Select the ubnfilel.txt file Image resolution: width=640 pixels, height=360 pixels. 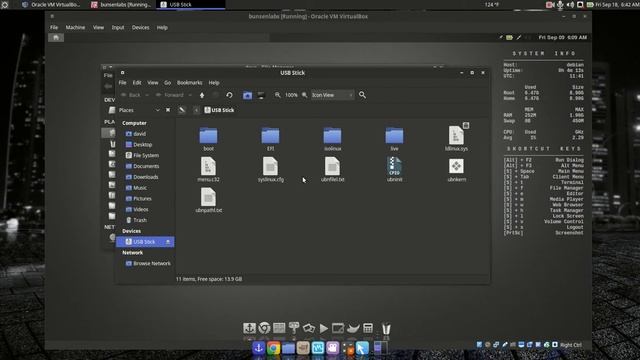332,170
